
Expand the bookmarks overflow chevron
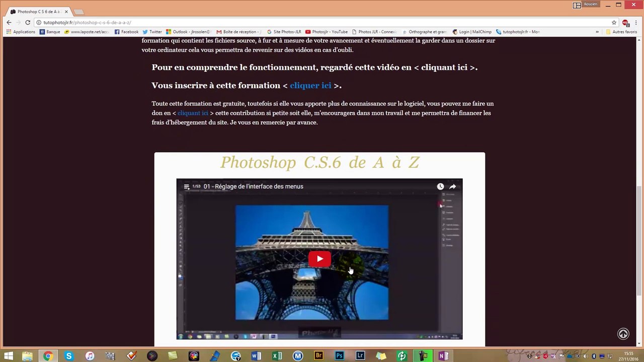pos(597,32)
